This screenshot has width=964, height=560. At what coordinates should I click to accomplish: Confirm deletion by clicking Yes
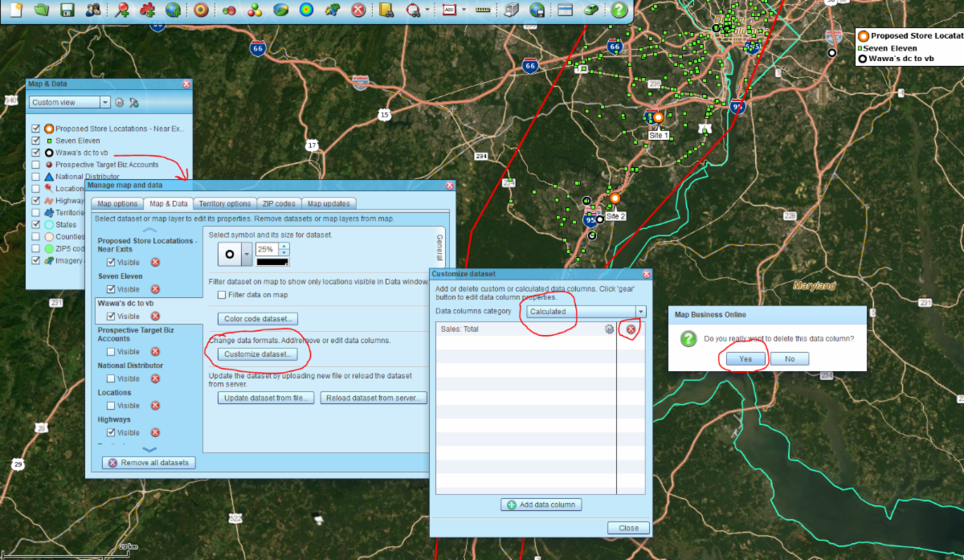(745, 359)
